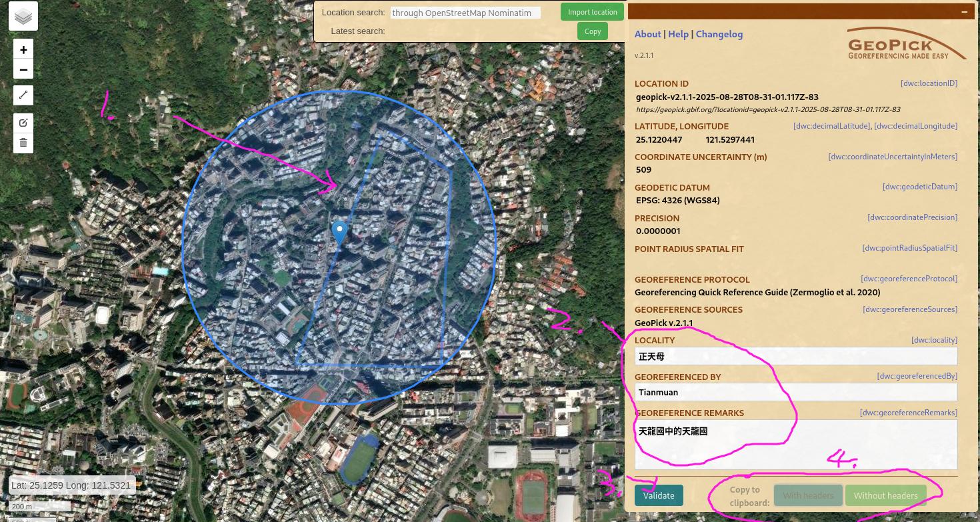Collapse the GeoPick panel with minus icon

(x=964, y=12)
